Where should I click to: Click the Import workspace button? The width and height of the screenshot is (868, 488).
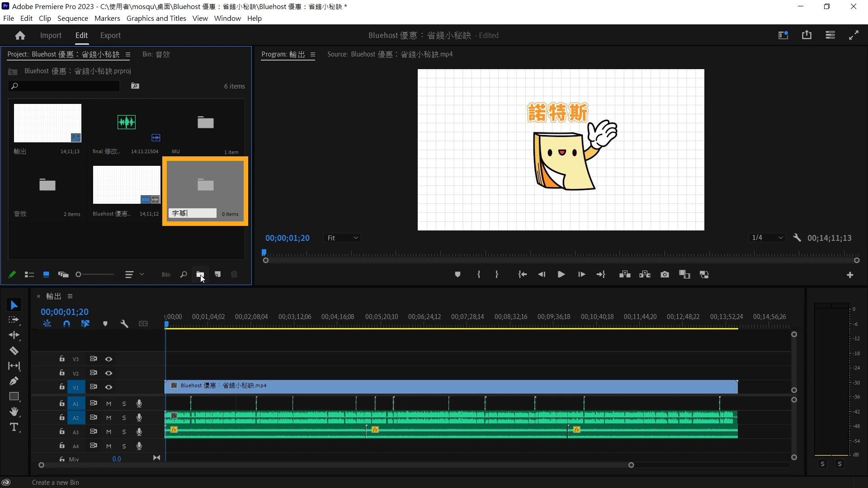point(51,35)
